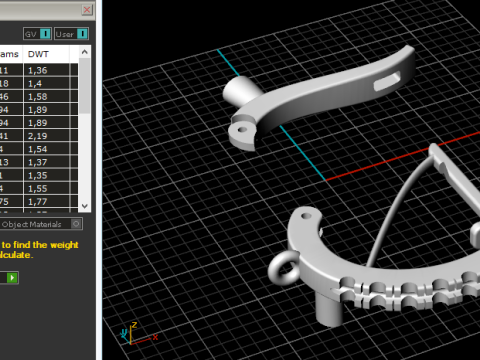Click the green play arrow to calculate
480x360 pixels.
(x=12, y=278)
